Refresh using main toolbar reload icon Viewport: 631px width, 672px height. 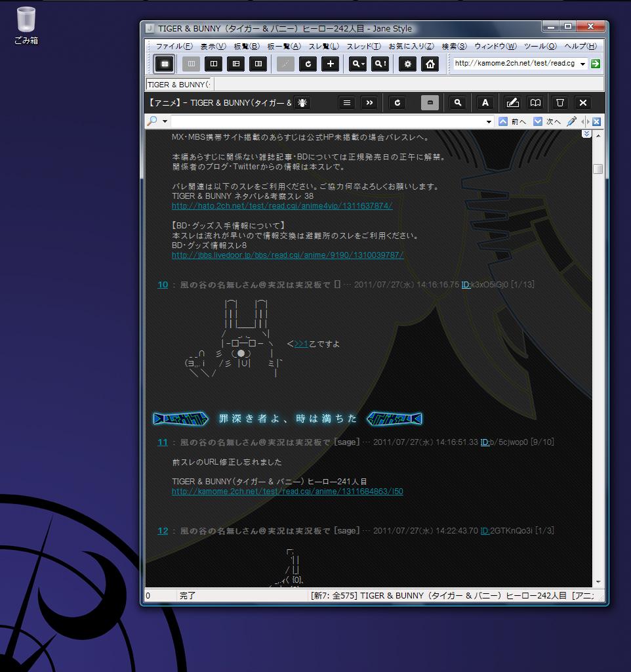tap(308, 64)
